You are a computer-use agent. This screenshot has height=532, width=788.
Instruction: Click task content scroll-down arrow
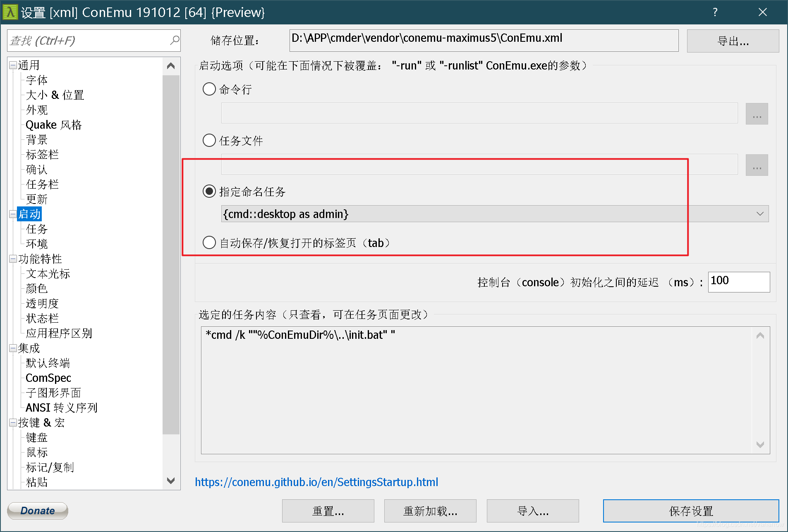(x=760, y=445)
